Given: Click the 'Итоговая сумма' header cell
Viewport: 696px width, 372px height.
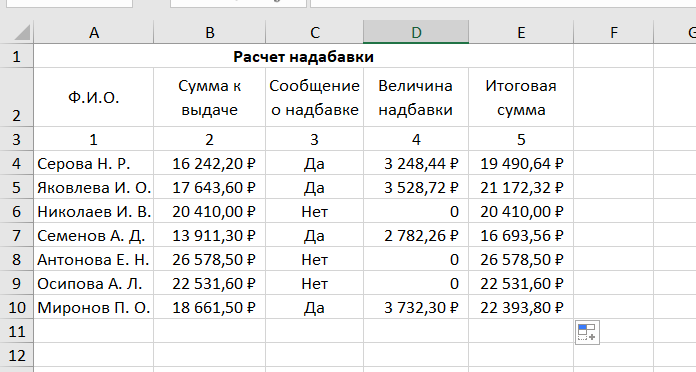Looking at the screenshot, I should pyautogui.click(x=521, y=97).
